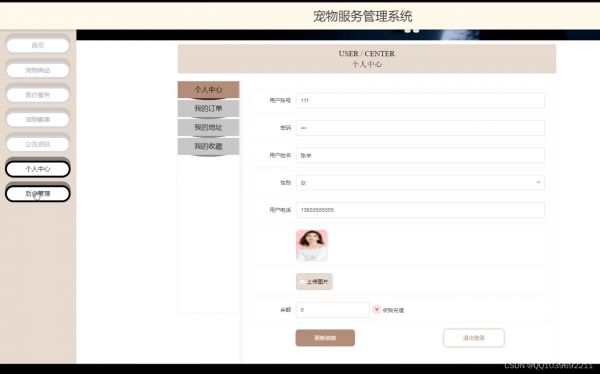Click the 上传图片 upload button
Viewport: 600px width, 374px height.
314,282
